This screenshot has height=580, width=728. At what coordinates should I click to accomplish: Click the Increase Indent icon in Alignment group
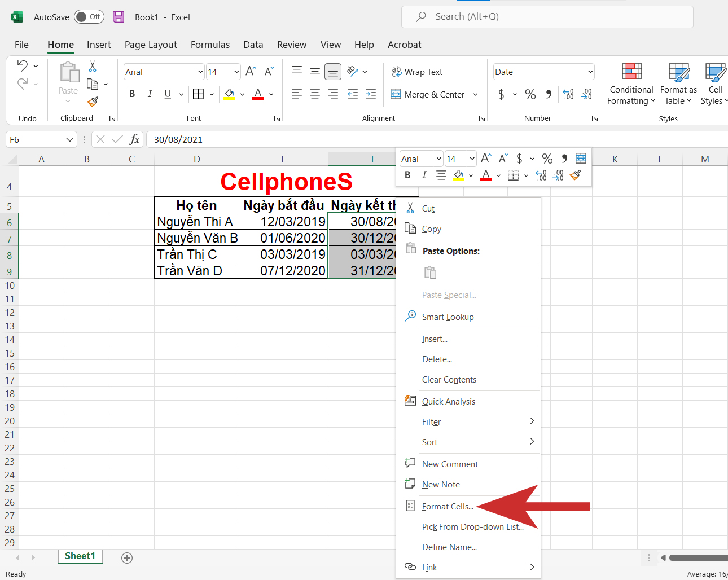pyautogui.click(x=371, y=94)
